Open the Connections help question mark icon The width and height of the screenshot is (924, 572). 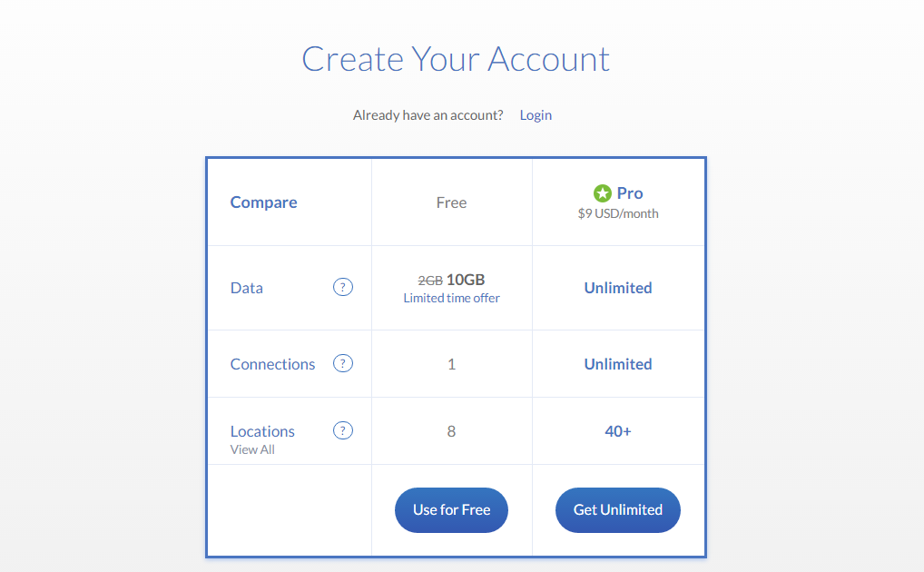click(343, 363)
